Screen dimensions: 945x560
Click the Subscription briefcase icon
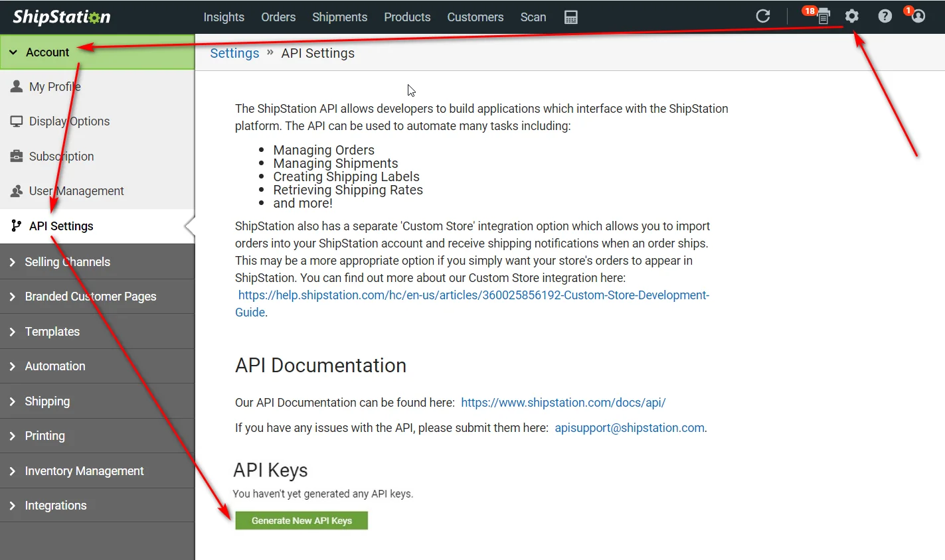17,156
